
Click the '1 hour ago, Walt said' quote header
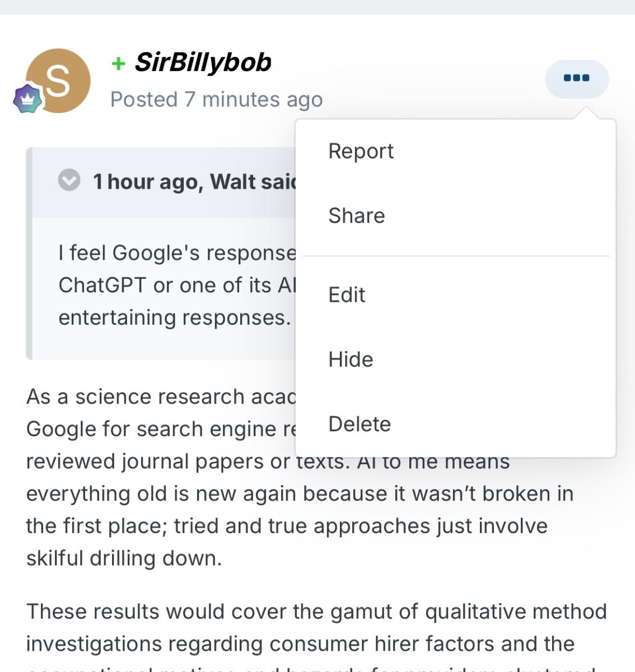194,181
